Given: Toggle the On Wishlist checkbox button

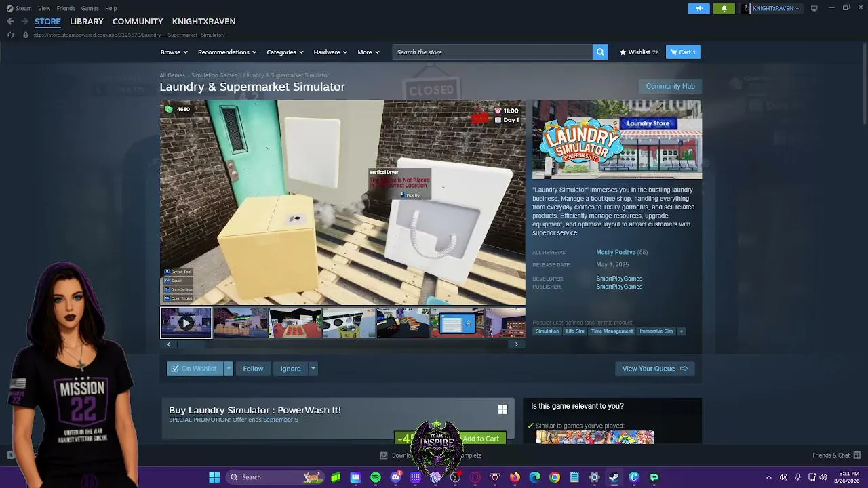Looking at the screenshot, I should 195,369.
